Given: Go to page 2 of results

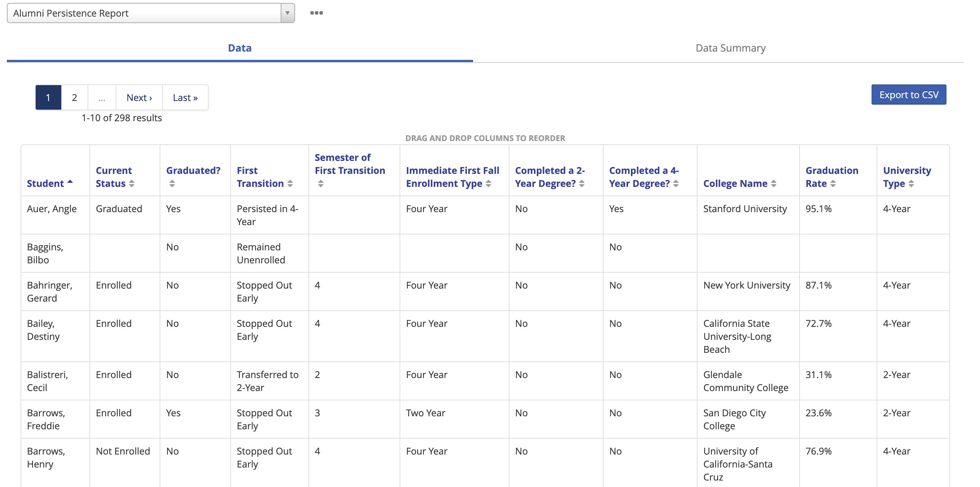Looking at the screenshot, I should click(x=75, y=97).
